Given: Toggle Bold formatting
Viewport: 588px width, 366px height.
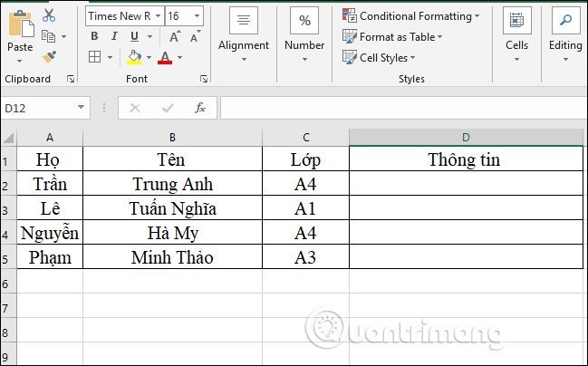Looking at the screenshot, I should coord(94,36).
